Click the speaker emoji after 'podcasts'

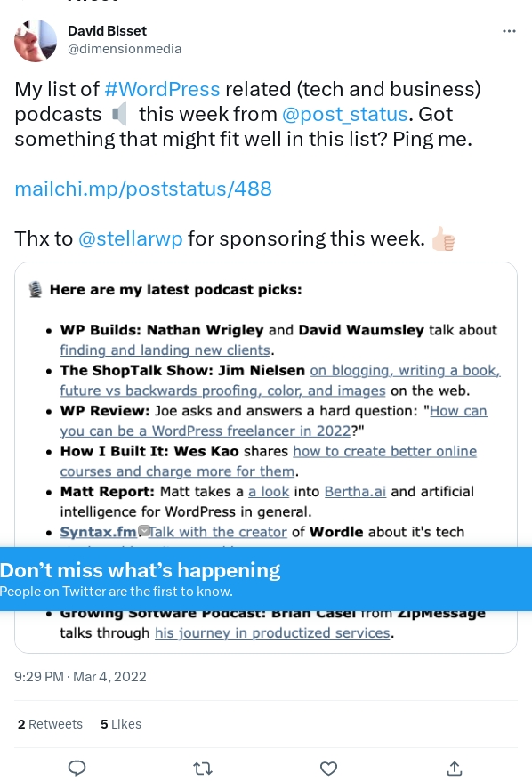(119, 114)
